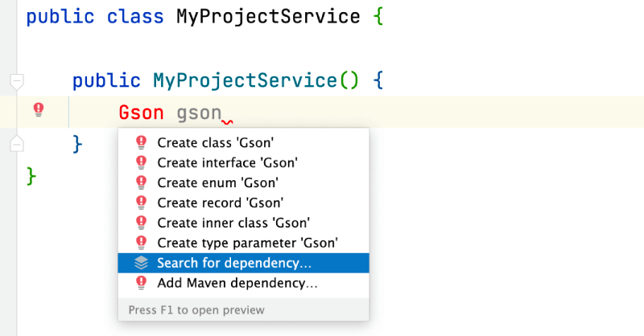Click bulb icon beside Add Maven dependency
644x336 pixels.
141,283
